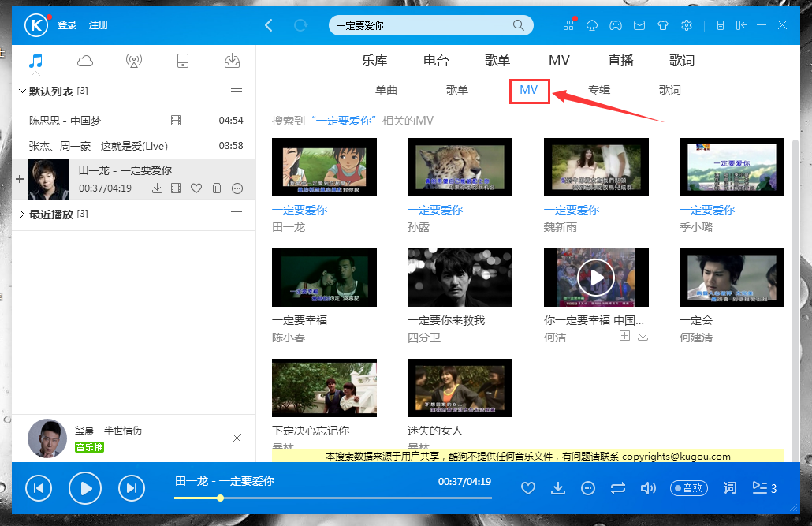Screen dimensions: 812x526
Task: Open the skin shirt icon
Action: coord(663,25)
